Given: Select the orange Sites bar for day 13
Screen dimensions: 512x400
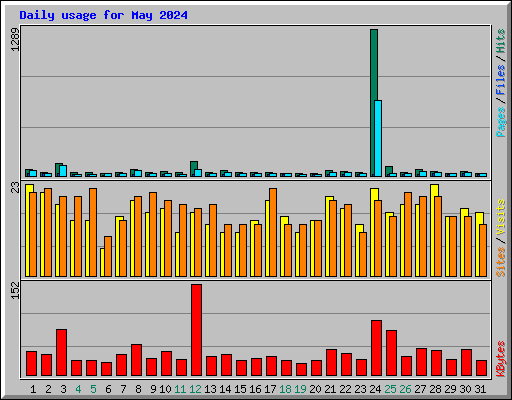Looking at the screenshot, I should [213, 240].
